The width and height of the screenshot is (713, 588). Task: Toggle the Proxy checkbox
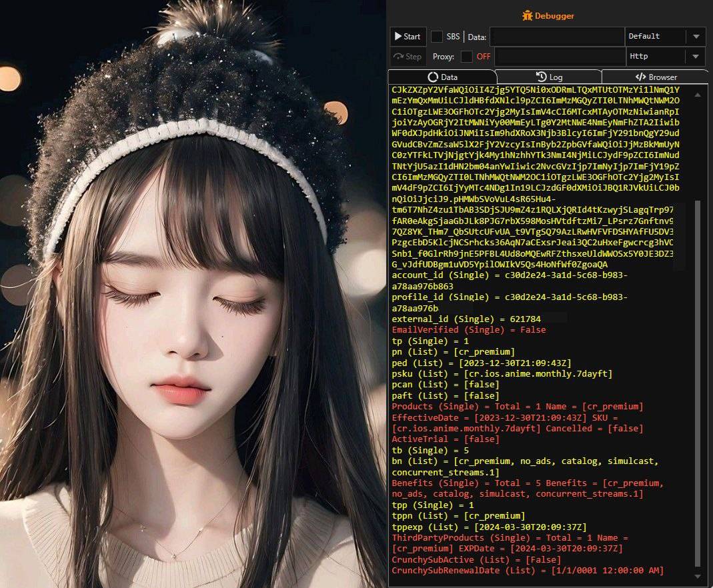pos(467,57)
